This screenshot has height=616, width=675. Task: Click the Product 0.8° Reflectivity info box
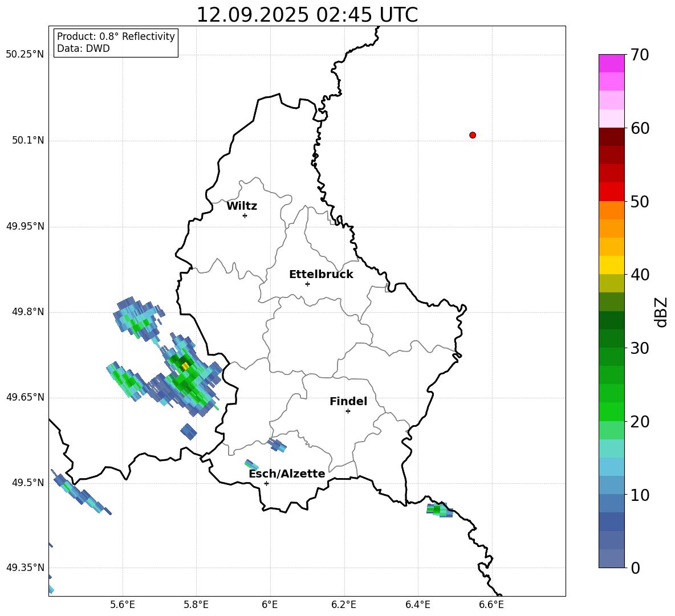tap(116, 42)
